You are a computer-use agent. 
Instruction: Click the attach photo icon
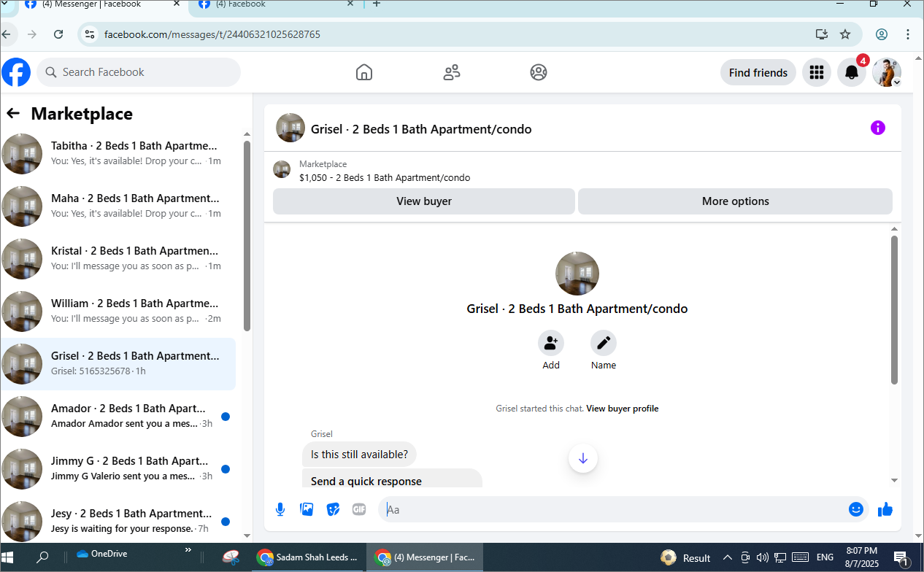[x=307, y=509]
